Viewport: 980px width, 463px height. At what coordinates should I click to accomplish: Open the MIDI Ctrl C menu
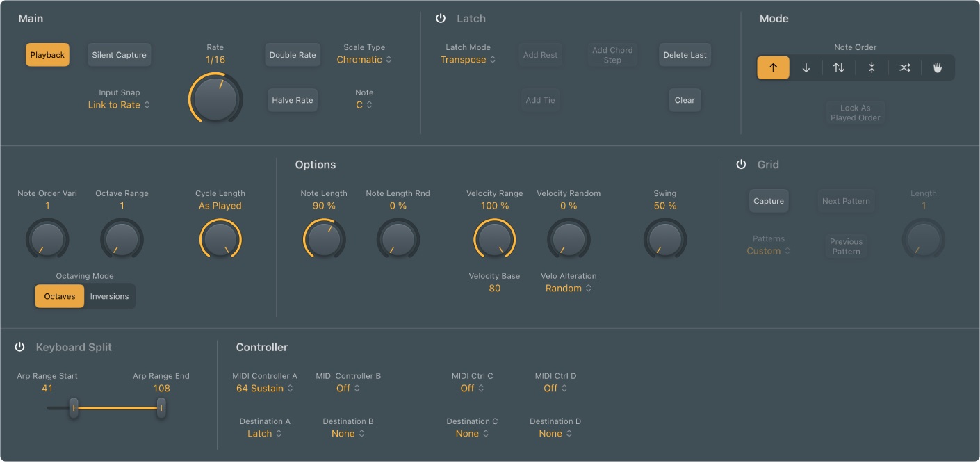click(472, 389)
